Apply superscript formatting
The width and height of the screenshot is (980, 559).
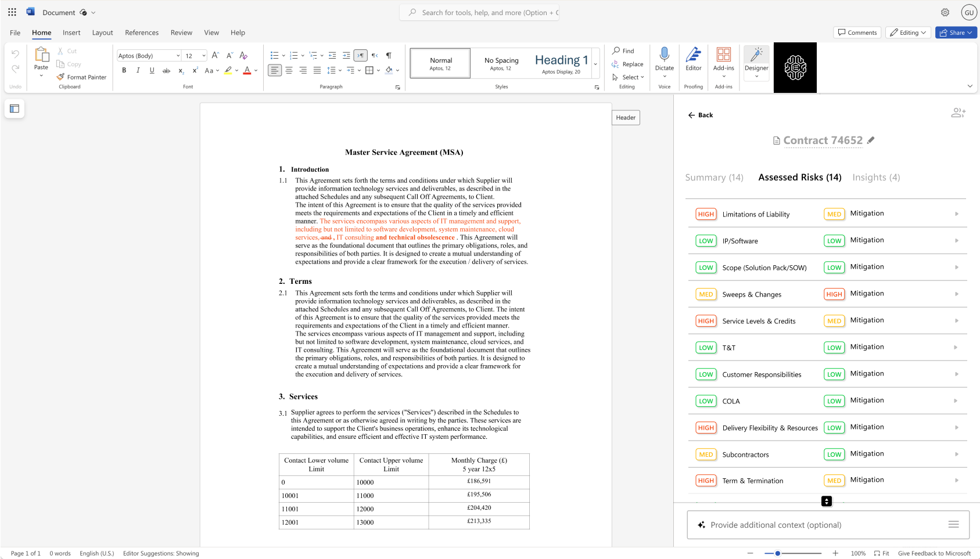[195, 71]
